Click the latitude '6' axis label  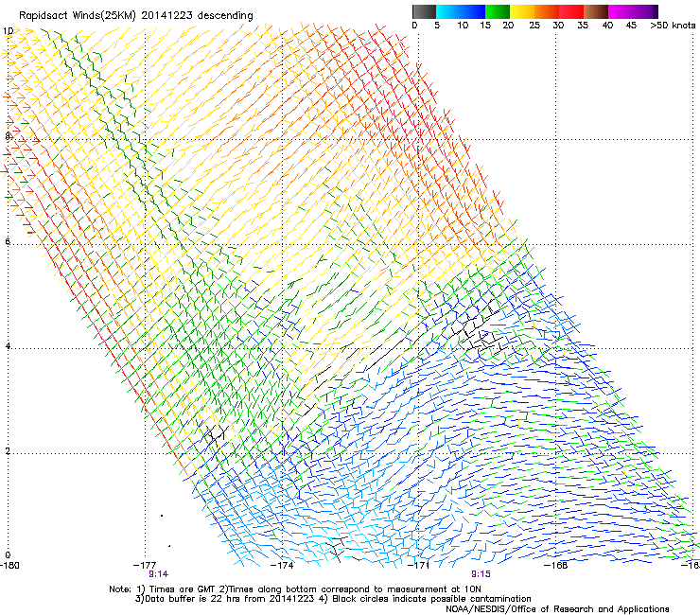8,241
